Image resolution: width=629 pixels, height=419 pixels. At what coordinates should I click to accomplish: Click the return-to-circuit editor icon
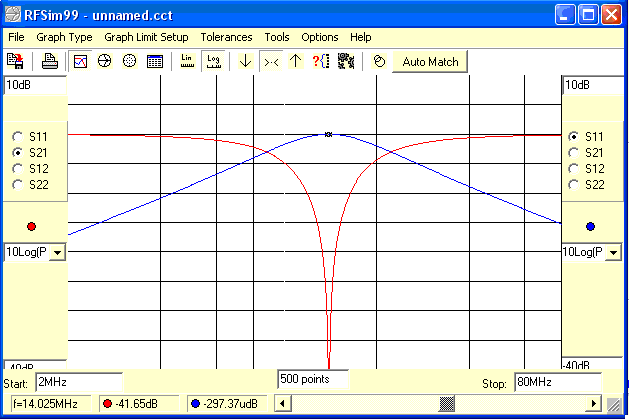coord(16,61)
